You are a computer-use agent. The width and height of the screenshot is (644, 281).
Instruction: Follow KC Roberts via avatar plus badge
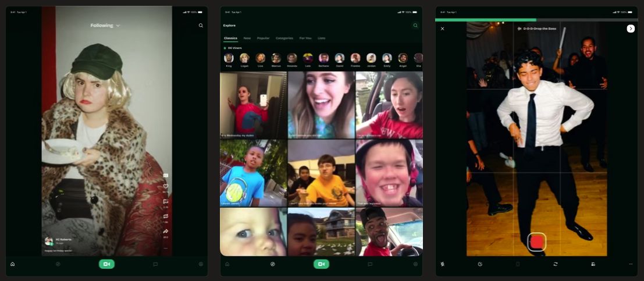click(x=51, y=244)
